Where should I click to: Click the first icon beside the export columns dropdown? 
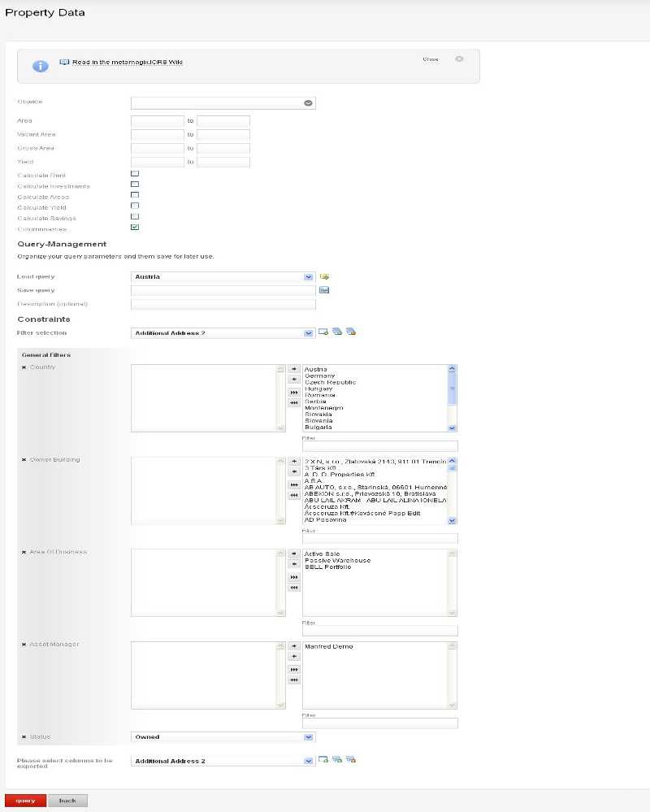tap(323, 759)
